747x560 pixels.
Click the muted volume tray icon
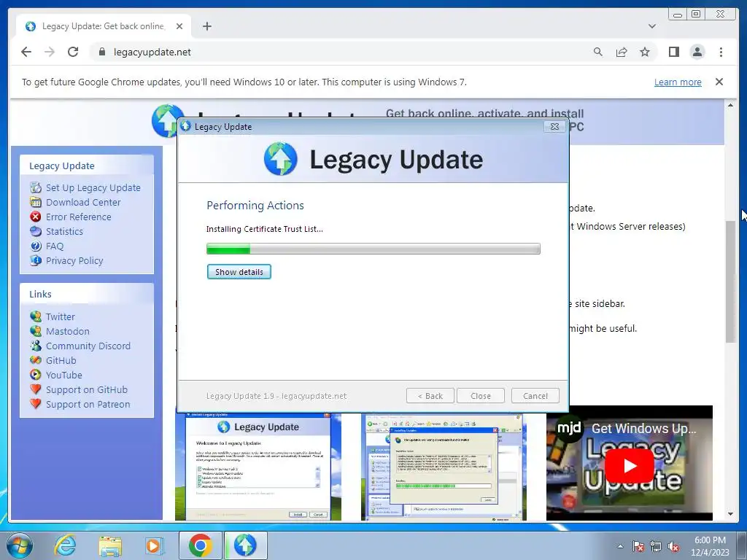pyautogui.click(x=673, y=546)
